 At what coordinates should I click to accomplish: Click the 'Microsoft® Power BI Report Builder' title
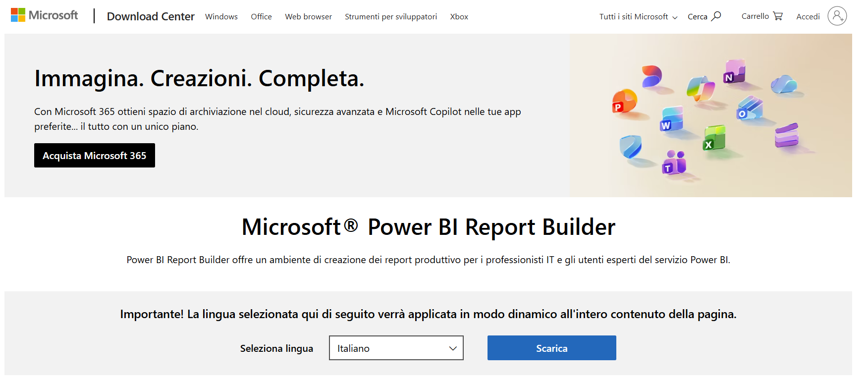[429, 227]
